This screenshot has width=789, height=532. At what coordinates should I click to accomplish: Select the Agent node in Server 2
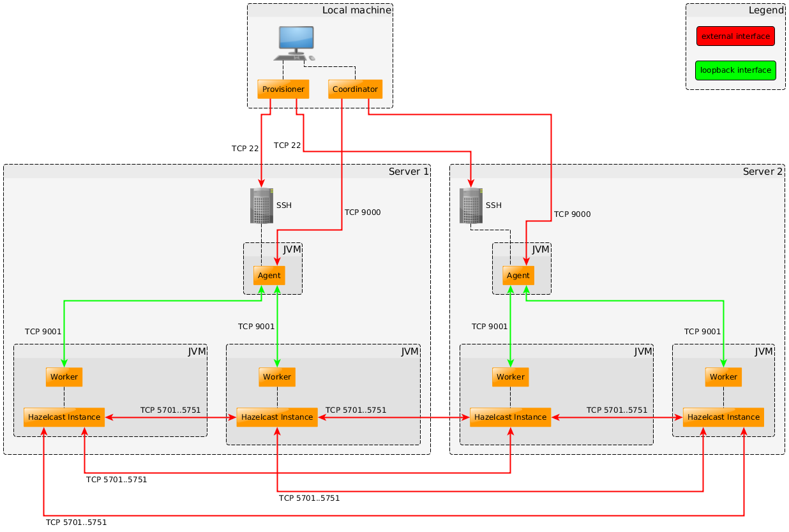[518, 276]
